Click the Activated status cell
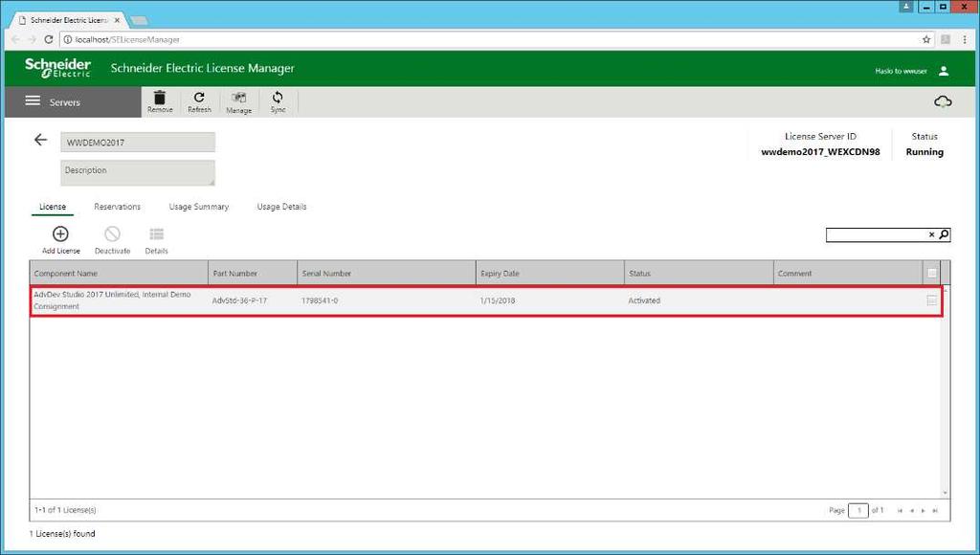The image size is (980, 555). [x=644, y=300]
